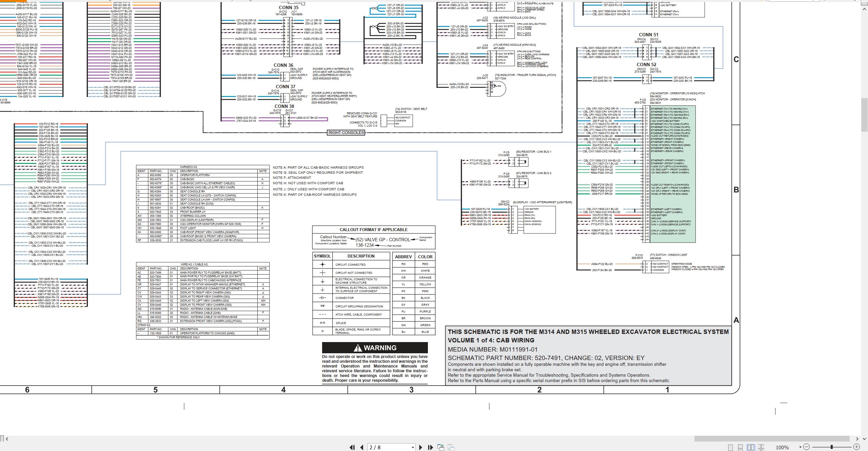
Task: Click the PURPLE color legend entry
Action: (425, 312)
